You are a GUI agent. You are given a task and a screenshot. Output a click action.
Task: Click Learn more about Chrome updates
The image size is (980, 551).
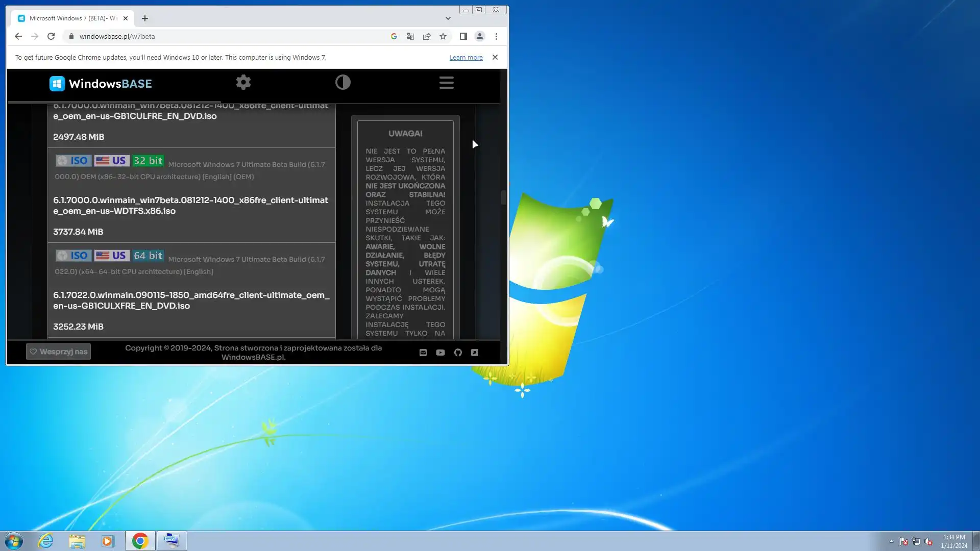[465, 58]
